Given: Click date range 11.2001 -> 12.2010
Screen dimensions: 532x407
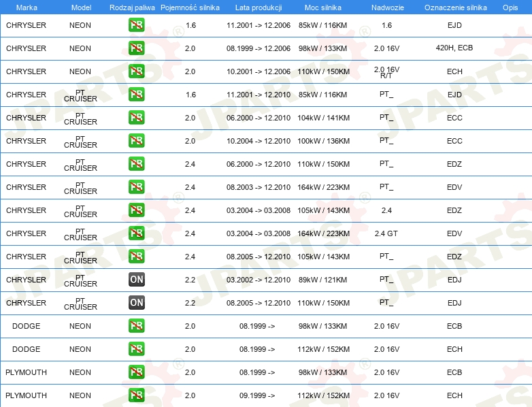Looking at the screenshot, I should click(259, 95).
